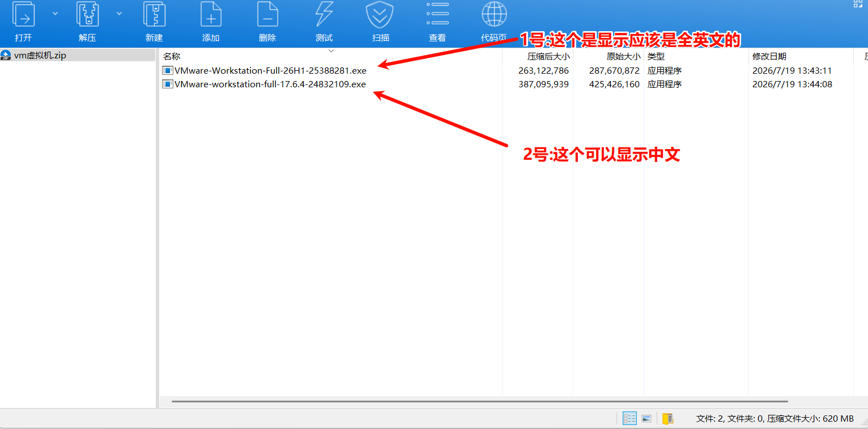Click the compressed size 387,095,939
Viewport: 868px width, 429px height.
(543, 84)
